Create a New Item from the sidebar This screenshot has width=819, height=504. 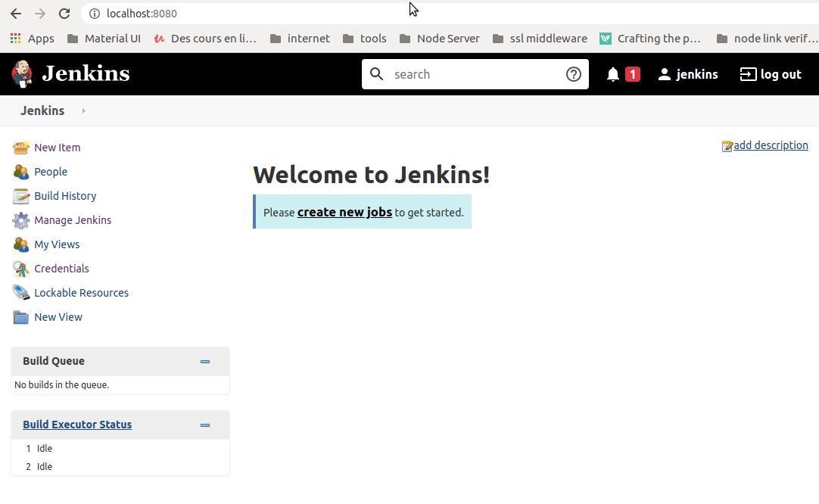pyautogui.click(x=56, y=147)
